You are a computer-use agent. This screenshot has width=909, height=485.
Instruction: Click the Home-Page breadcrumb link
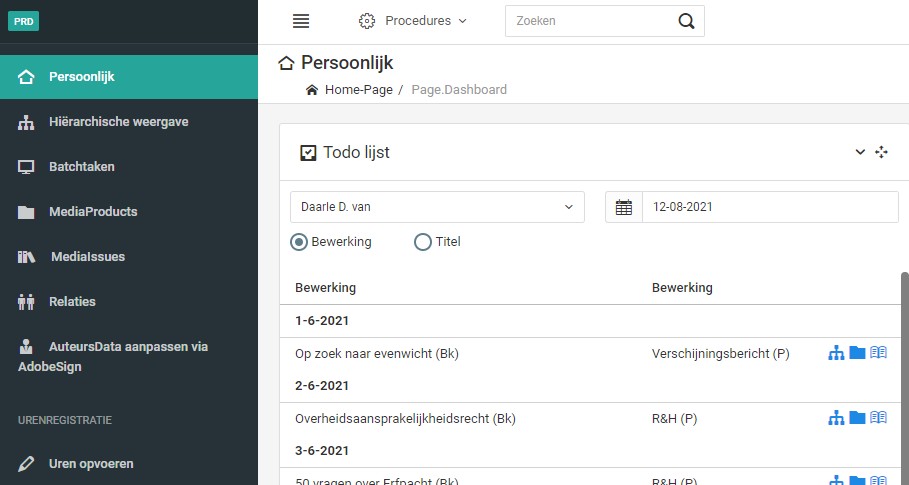(x=358, y=90)
